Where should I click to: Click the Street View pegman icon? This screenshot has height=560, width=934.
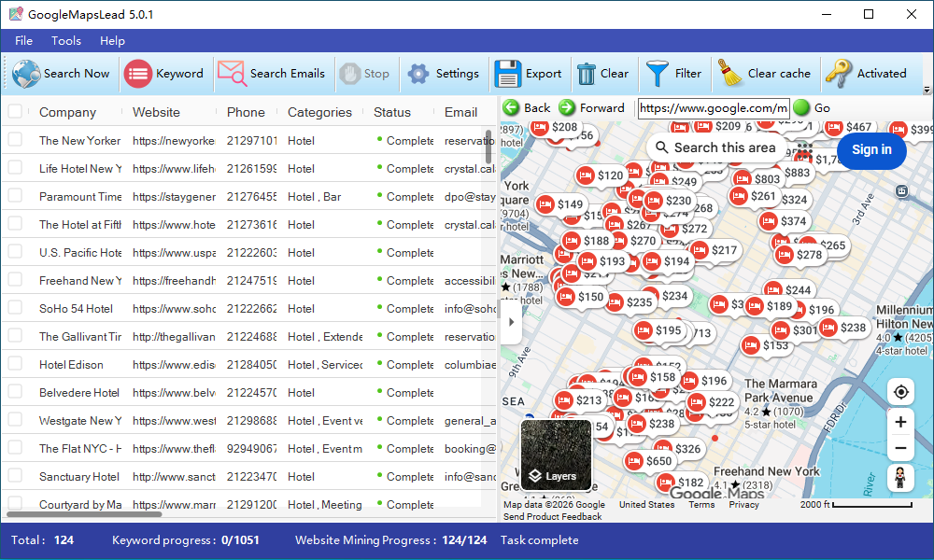900,478
